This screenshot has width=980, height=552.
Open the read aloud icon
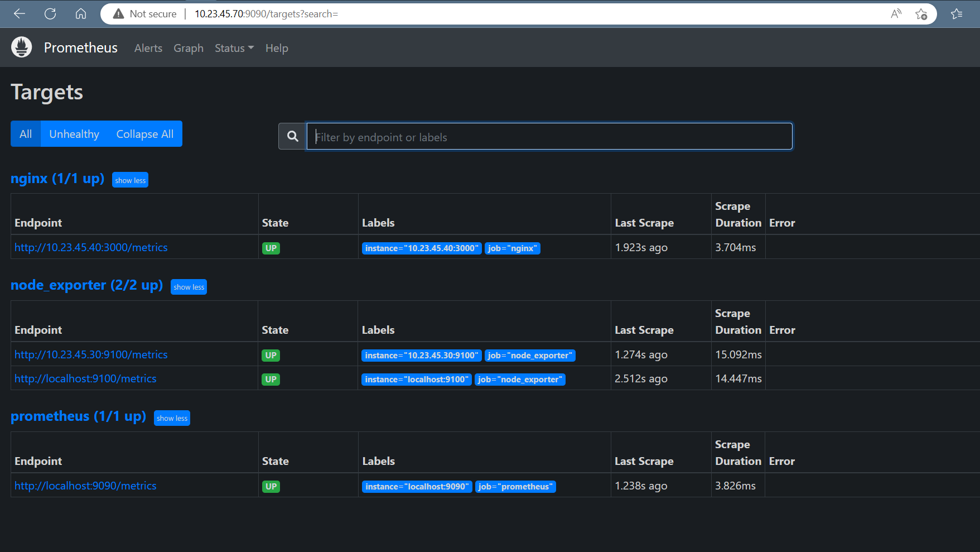coord(896,14)
